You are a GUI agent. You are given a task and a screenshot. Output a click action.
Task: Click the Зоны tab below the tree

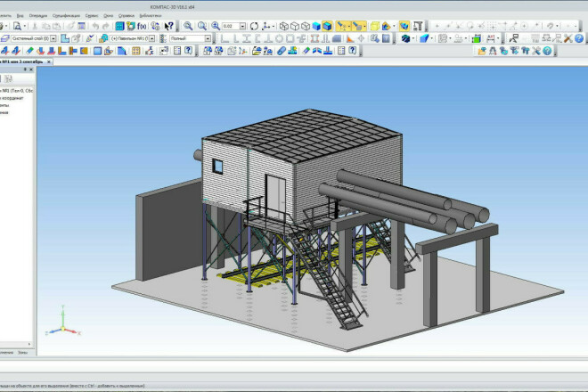pos(23,354)
